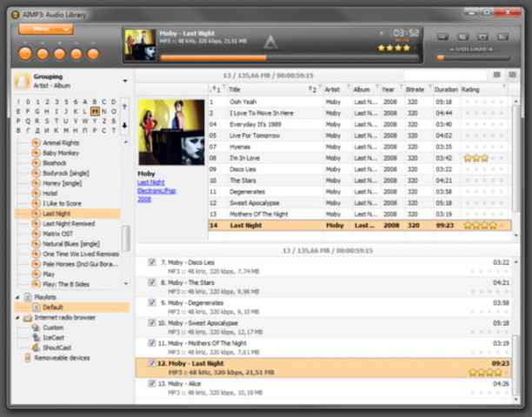Viewport: 532px width, 417px height.
Task: Click the up arrow beside the alphabet grid
Action: coord(124,106)
